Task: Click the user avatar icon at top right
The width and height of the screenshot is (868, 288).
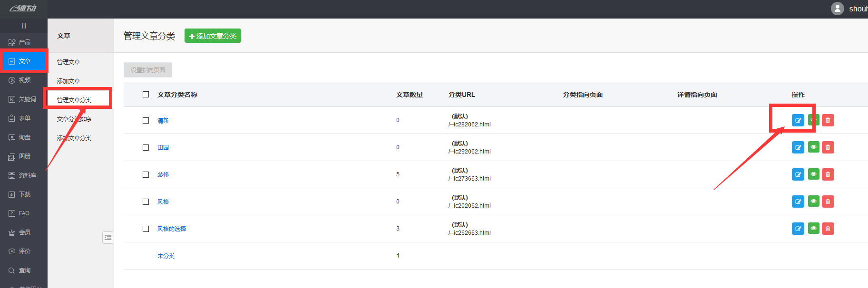Action: coord(837,9)
